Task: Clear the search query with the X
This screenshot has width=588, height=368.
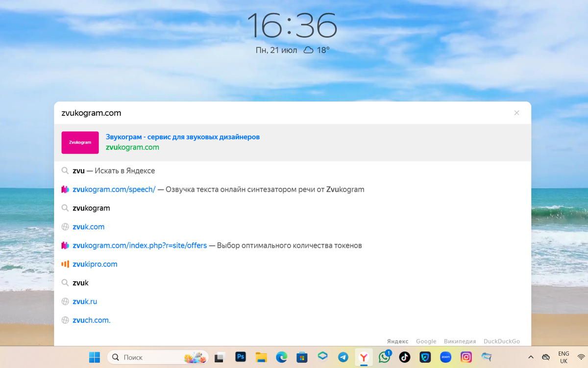Action: pyautogui.click(x=516, y=113)
